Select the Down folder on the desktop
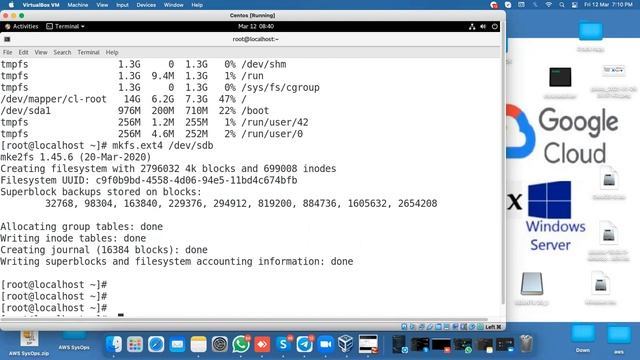 point(583,338)
